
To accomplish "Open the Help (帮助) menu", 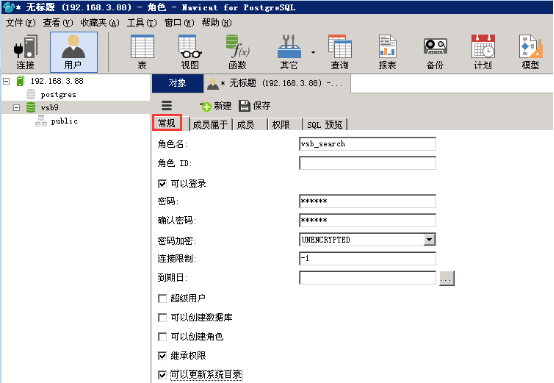I will click(217, 23).
